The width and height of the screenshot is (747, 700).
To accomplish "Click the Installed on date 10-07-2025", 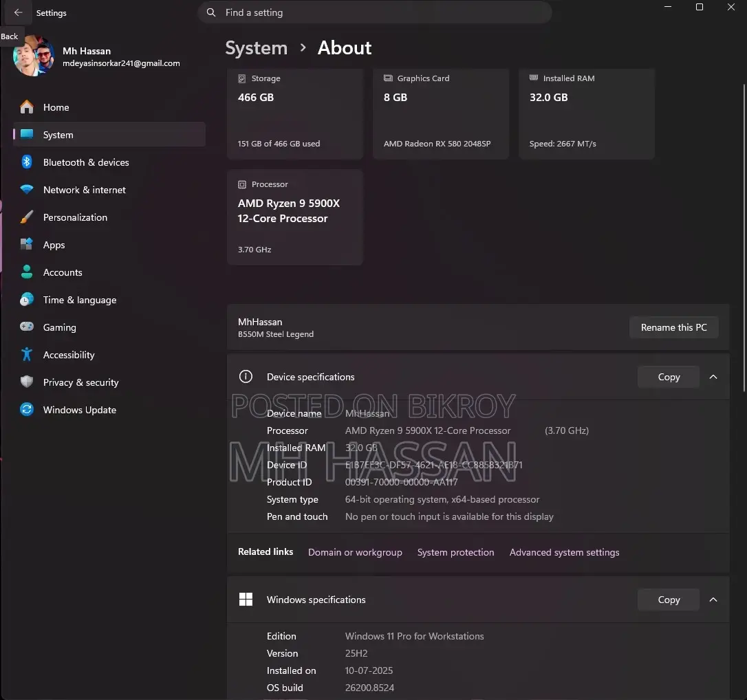I will pos(369,670).
